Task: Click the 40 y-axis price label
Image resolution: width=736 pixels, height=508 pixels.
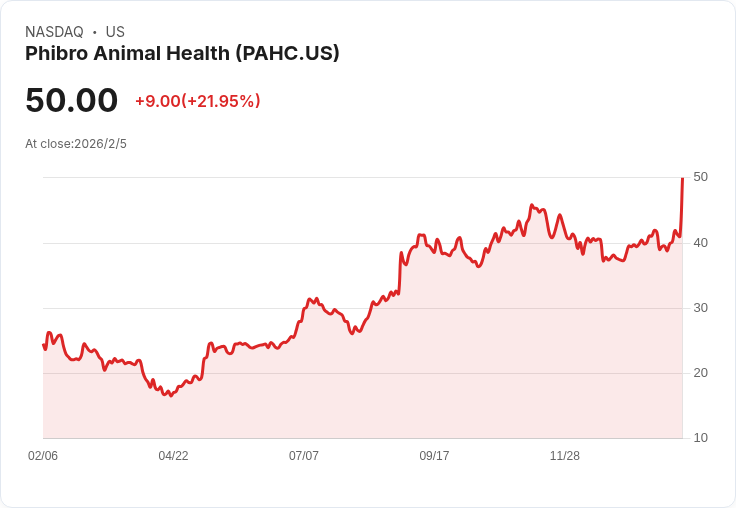Action: pyautogui.click(x=700, y=242)
